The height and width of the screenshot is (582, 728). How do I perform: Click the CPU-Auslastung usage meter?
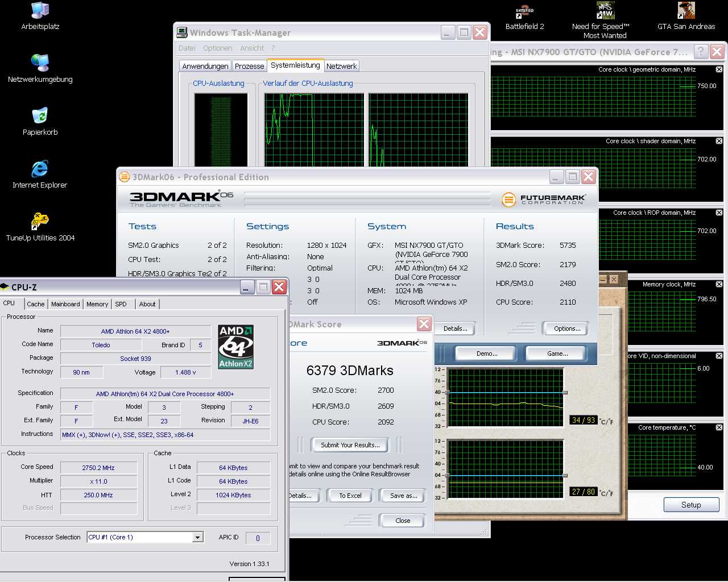pyautogui.click(x=221, y=130)
